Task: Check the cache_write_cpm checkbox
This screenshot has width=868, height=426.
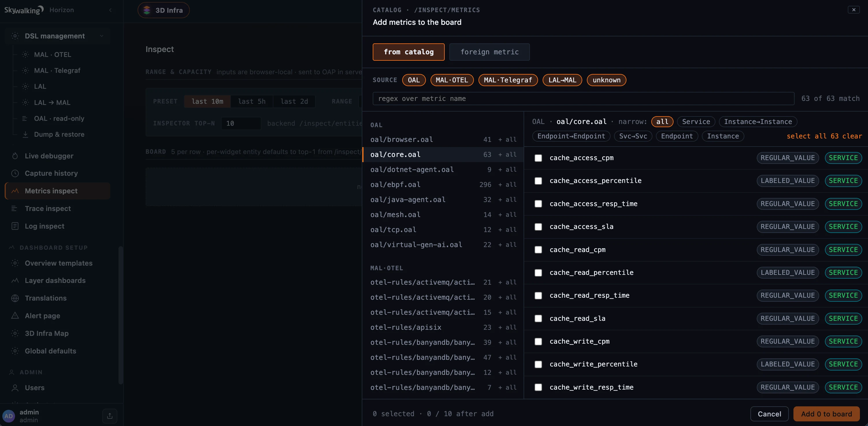Action: (538, 341)
